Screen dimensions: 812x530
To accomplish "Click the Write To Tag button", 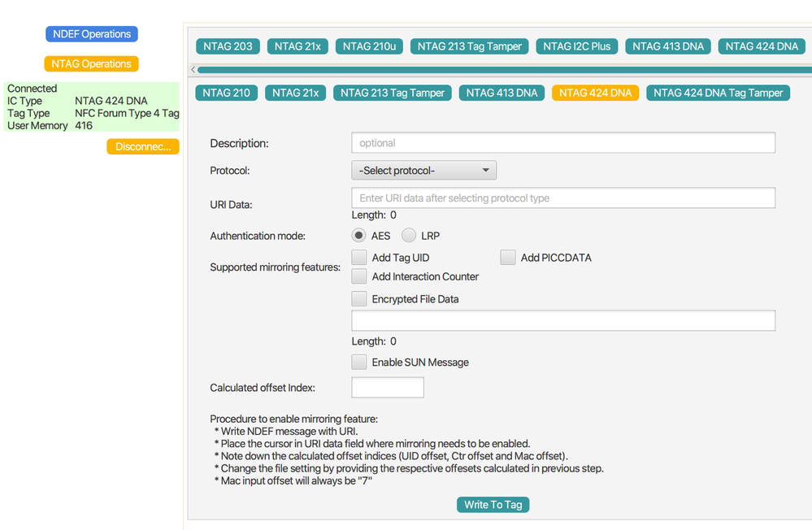I will point(493,505).
